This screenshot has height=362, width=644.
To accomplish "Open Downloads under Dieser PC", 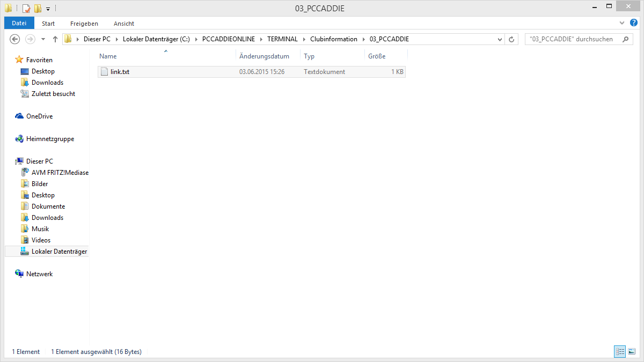I will pos(47,218).
